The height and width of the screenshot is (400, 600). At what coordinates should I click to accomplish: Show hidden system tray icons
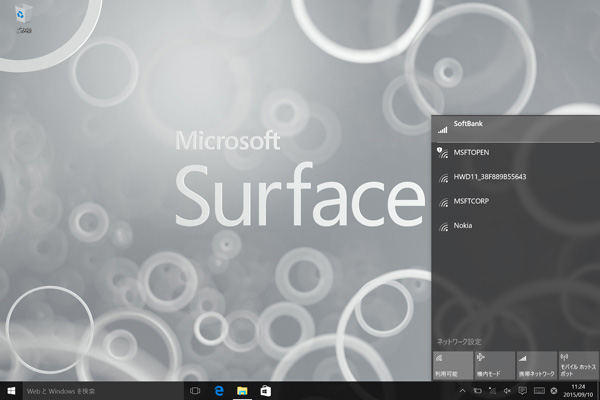(463, 391)
